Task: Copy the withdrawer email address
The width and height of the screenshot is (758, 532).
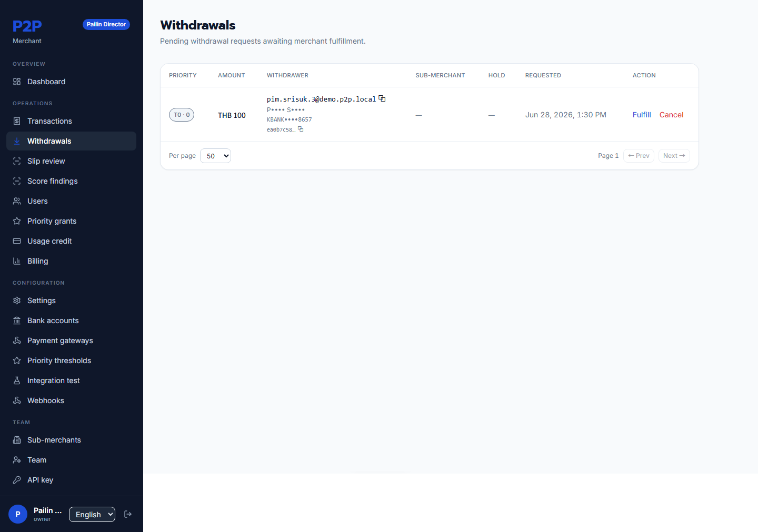Action: 382,98
